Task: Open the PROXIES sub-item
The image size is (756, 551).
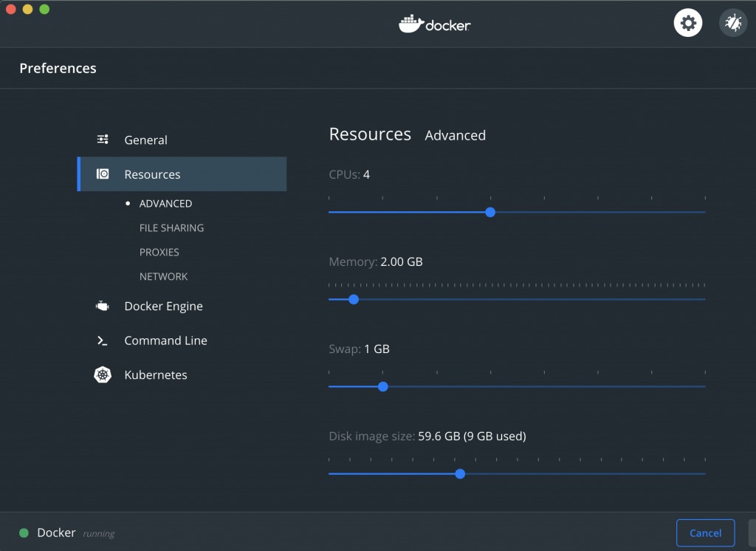Action: (x=159, y=253)
